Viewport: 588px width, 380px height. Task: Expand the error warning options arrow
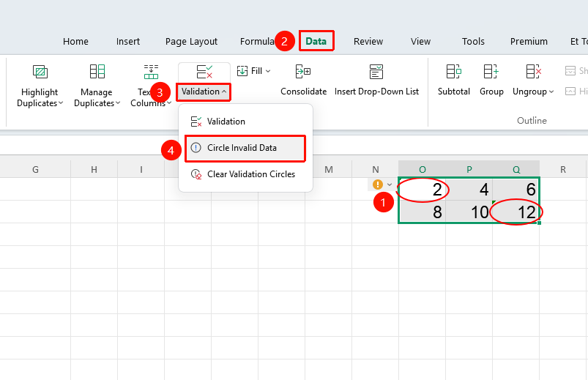[x=390, y=185]
